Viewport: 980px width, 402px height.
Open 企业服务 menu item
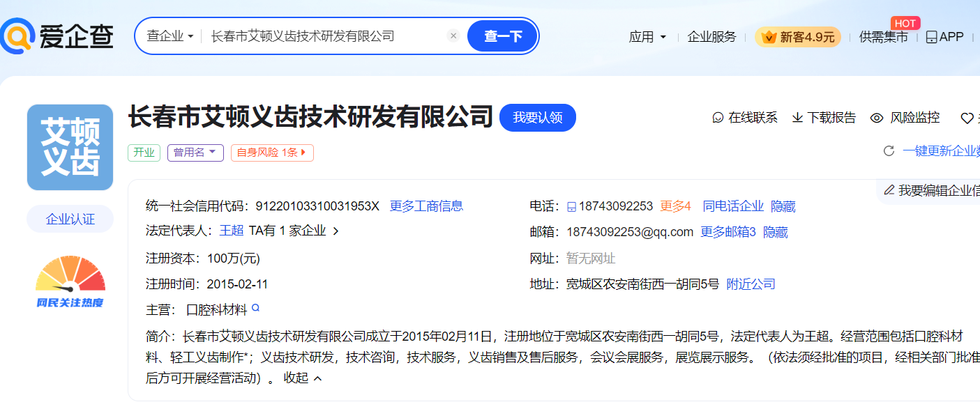pyautogui.click(x=711, y=37)
